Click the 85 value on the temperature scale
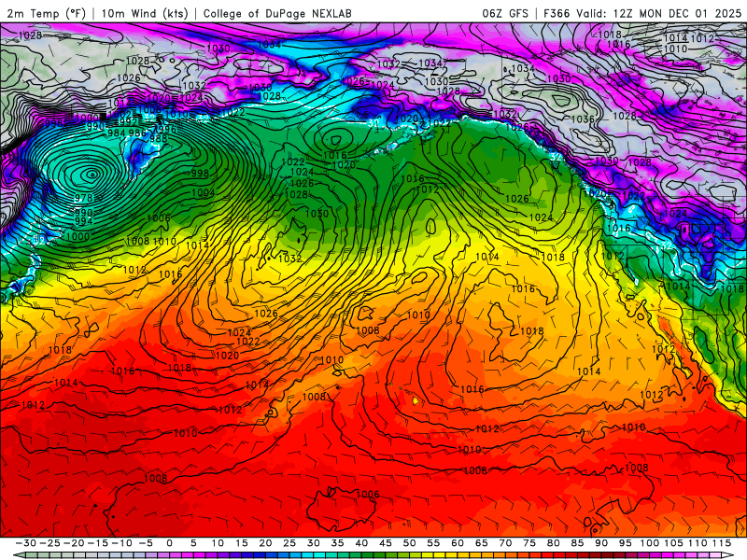This screenshot has width=747, height=560. coord(577,543)
